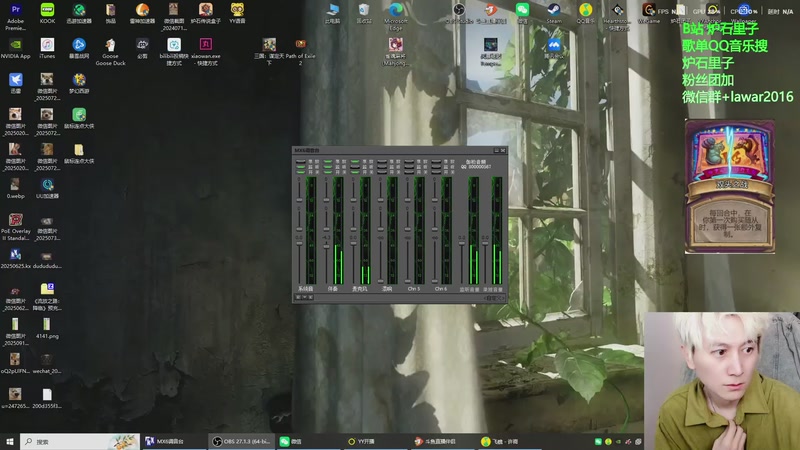The width and height of the screenshot is (800, 450).
Task: Open WeGame desktop shortcut
Action: (648, 13)
